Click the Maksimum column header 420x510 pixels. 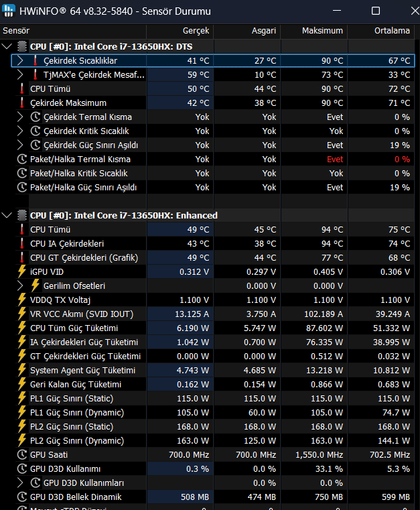tap(314, 31)
